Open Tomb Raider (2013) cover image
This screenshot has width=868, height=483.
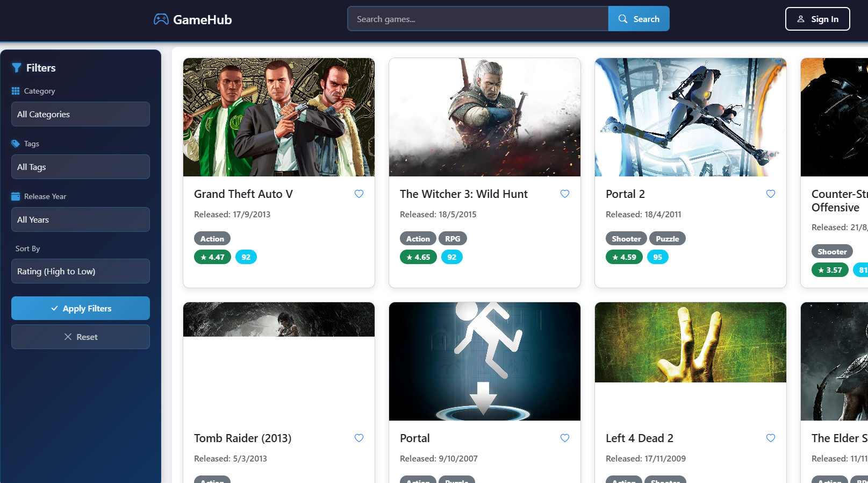(x=279, y=319)
